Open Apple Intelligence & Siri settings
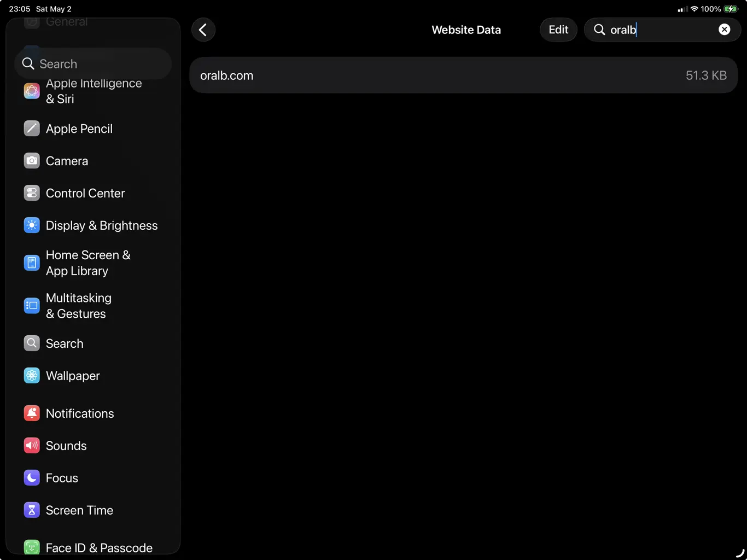This screenshot has width=747, height=560. pos(94,91)
